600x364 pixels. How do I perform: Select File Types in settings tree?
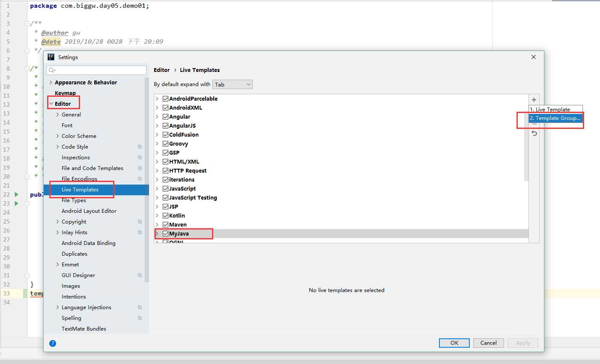pyautogui.click(x=74, y=200)
